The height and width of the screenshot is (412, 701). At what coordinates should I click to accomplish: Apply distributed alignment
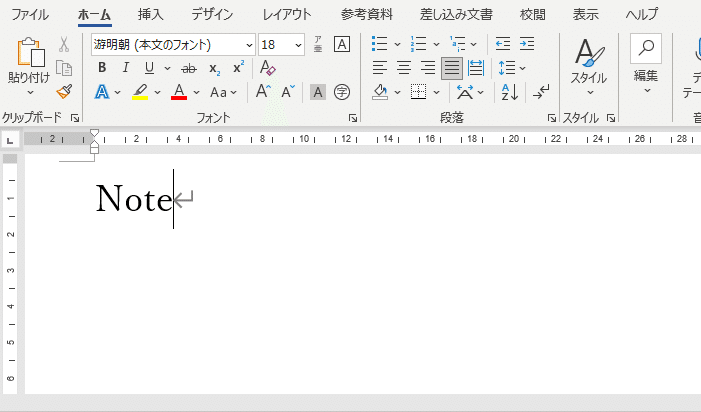coord(476,68)
